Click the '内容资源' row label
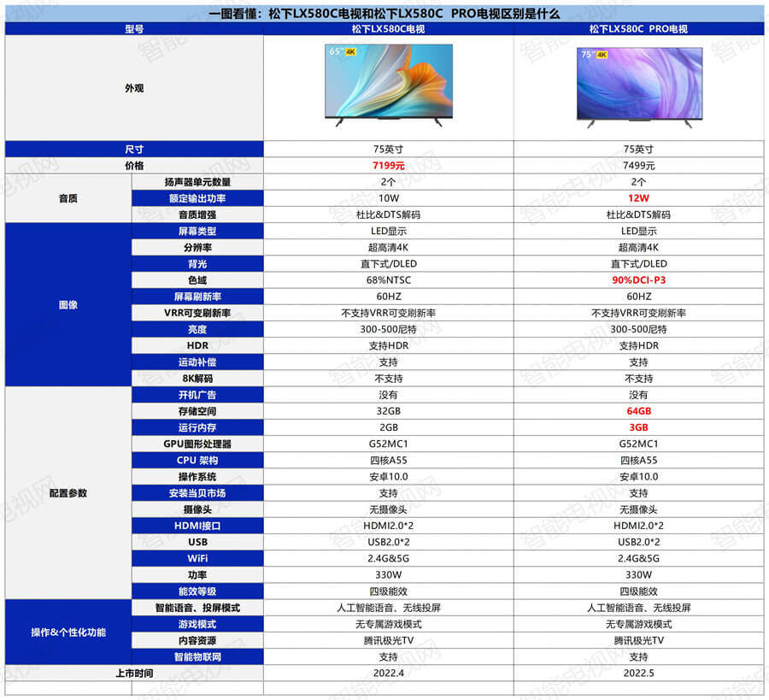Image resolution: width=769 pixels, height=700 pixels. [x=197, y=640]
